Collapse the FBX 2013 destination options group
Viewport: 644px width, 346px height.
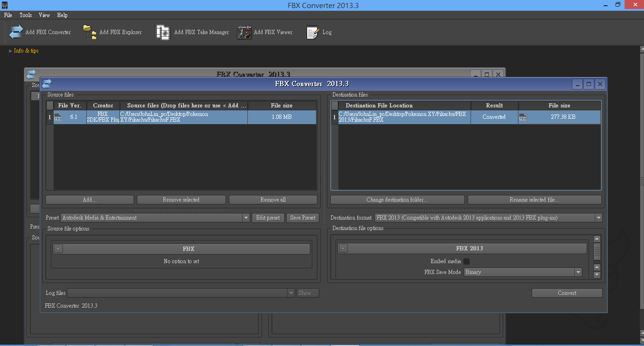coord(344,248)
